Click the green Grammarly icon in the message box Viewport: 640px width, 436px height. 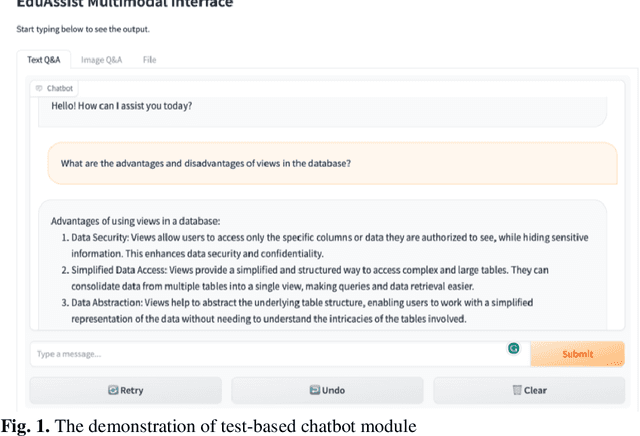point(513,349)
